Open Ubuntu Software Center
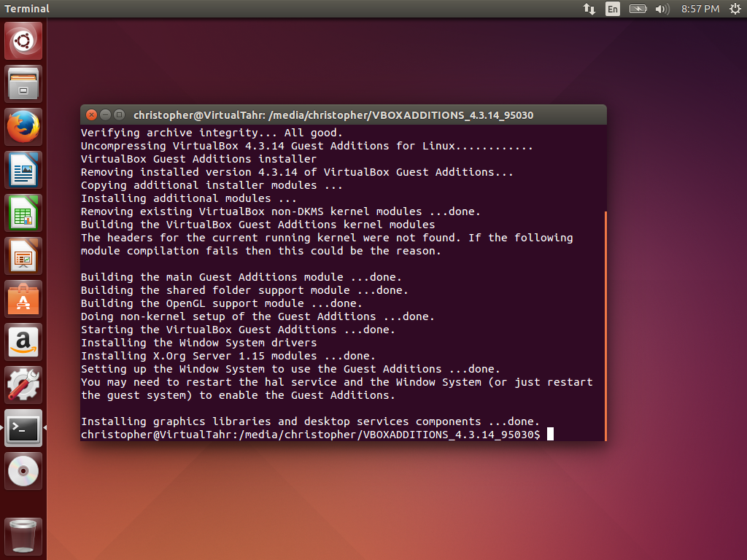The image size is (747, 560). click(x=23, y=299)
